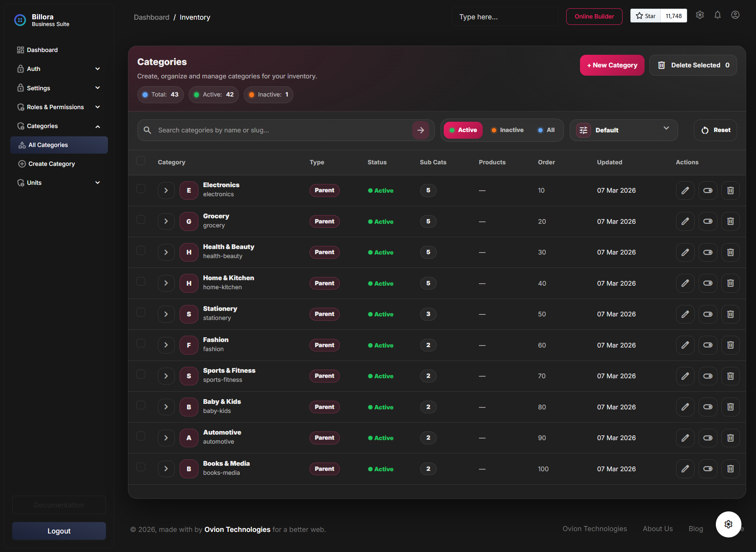
Task: Delete the Grocery category with the trash icon
Action: [730, 221]
